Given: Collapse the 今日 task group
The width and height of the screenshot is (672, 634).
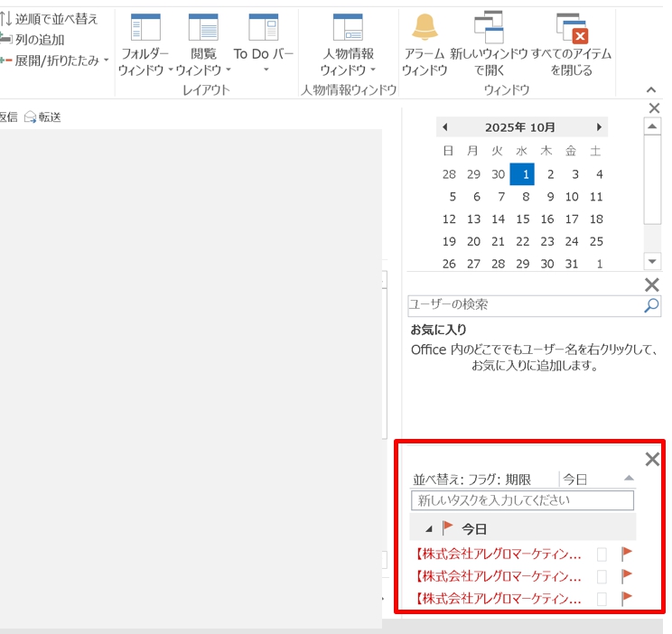Looking at the screenshot, I should point(429,528).
